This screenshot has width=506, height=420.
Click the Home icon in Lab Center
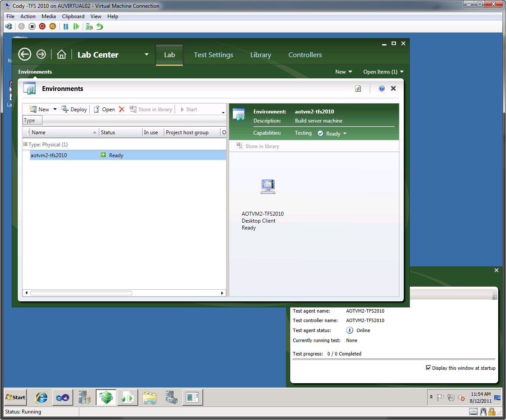tap(62, 55)
